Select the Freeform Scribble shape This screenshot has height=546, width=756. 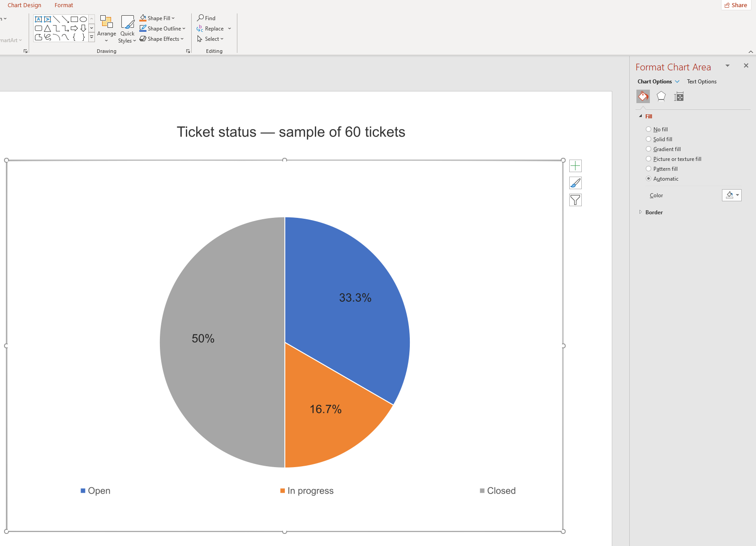pyautogui.click(x=47, y=37)
